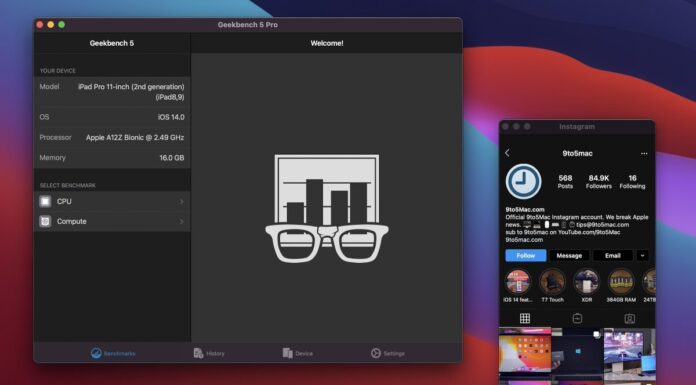The image size is (696, 385).
Task: Switch to the Device tab
Action: tap(297, 353)
